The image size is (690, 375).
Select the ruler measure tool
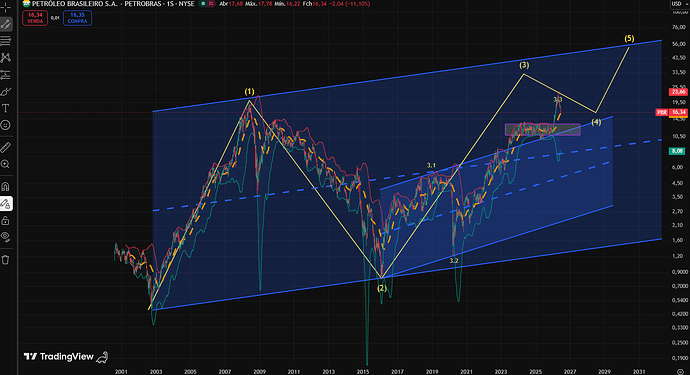6,147
